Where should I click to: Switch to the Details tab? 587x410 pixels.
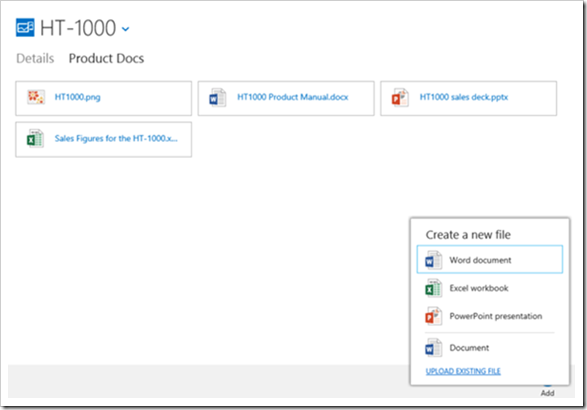35,58
